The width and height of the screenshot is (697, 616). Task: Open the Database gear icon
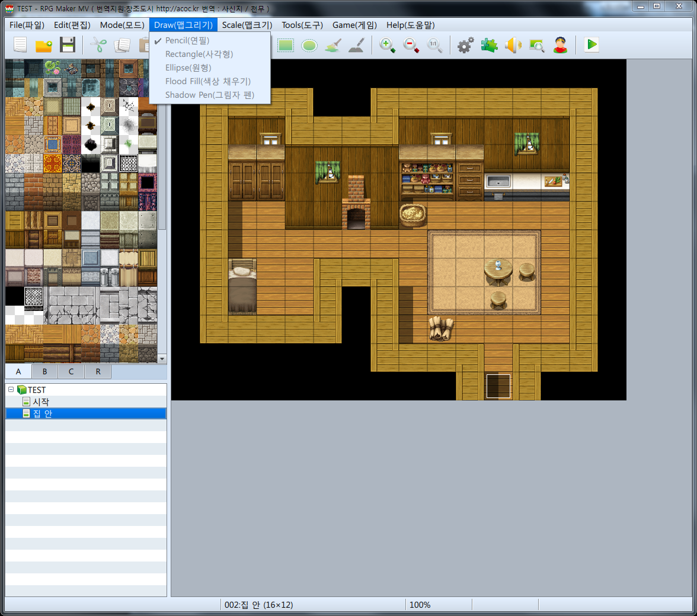coord(465,45)
